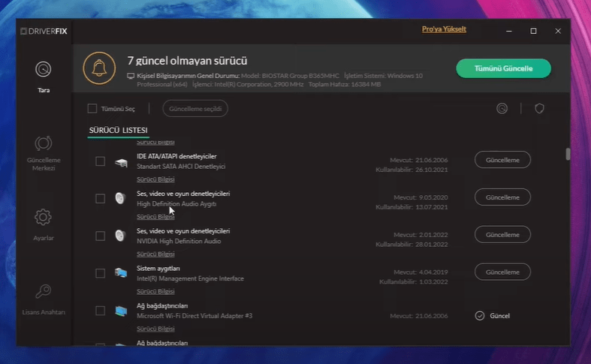This screenshot has height=364, width=591.
Task: Click the Güncel checkmark icon
Action: coord(479,316)
